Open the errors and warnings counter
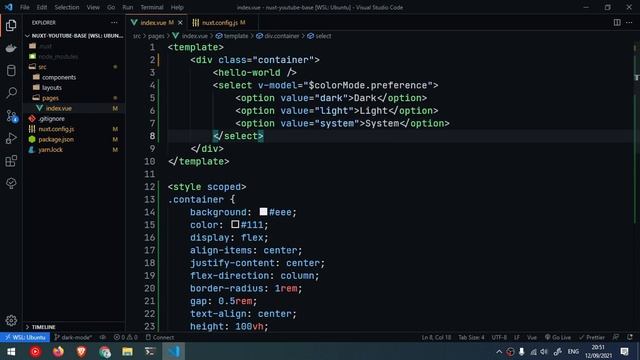The width and height of the screenshot is (640, 360). [x=126, y=338]
